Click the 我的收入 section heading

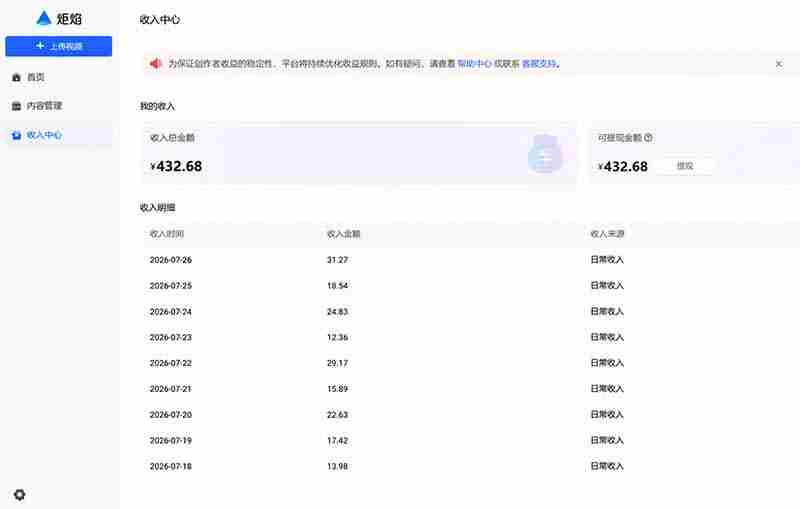point(157,106)
